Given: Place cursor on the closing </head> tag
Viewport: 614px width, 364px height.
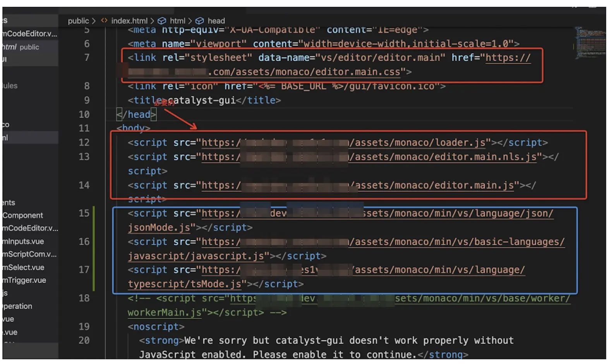Looking at the screenshot, I should 137,114.
